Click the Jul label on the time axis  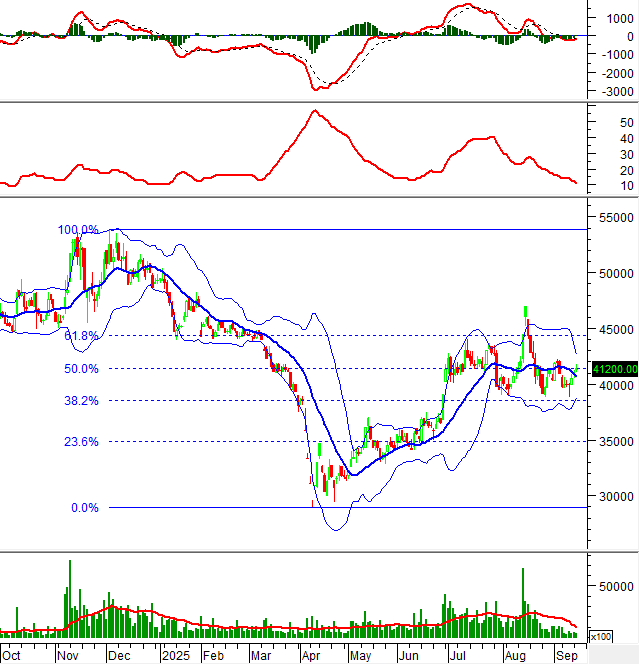458,656
